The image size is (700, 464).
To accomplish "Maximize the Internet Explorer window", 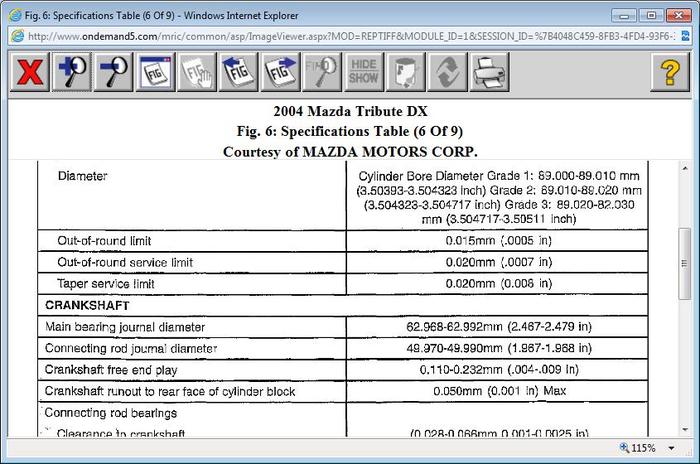I will (x=651, y=16).
